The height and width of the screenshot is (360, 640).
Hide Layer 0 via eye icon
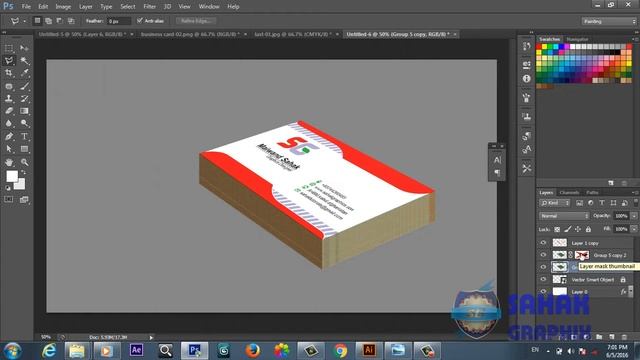click(543, 291)
